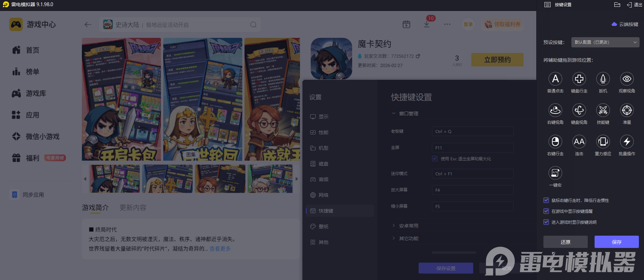Select the 键盘视角 keyboard view icon
644x280 pixels.
(x=579, y=110)
